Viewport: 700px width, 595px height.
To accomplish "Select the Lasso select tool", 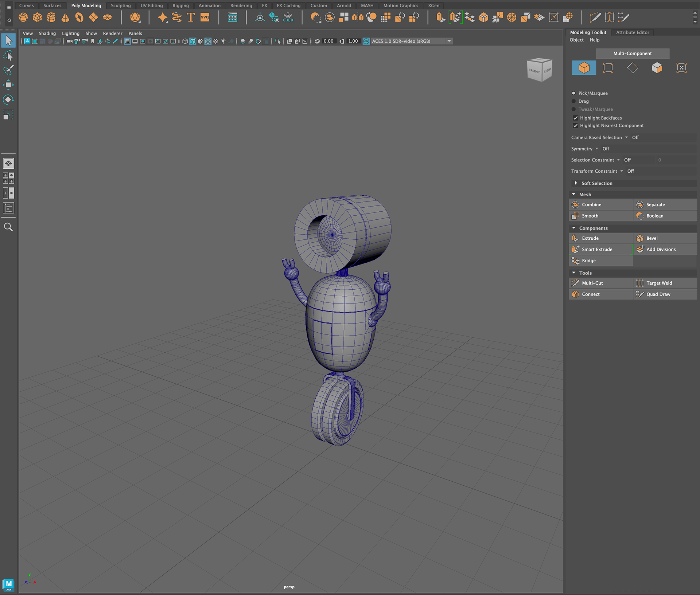I will pyautogui.click(x=8, y=56).
